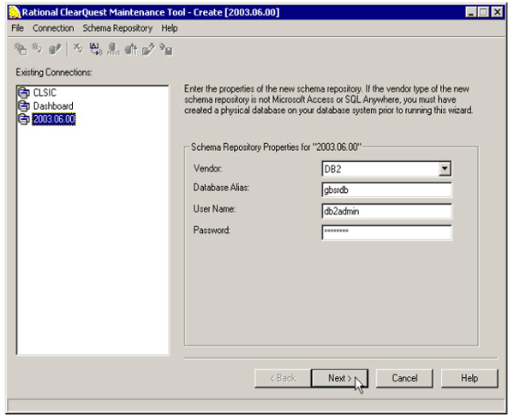Click the disabled Back button

click(x=283, y=378)
